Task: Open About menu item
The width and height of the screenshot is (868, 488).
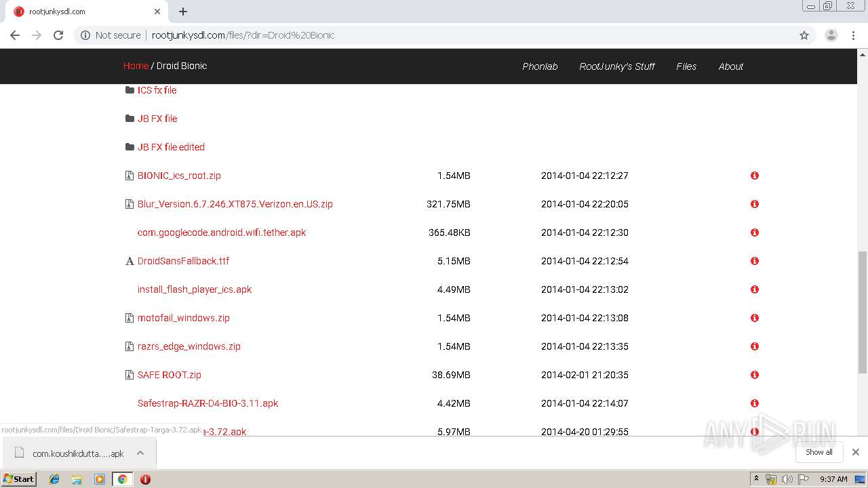Action: [731, 66]
